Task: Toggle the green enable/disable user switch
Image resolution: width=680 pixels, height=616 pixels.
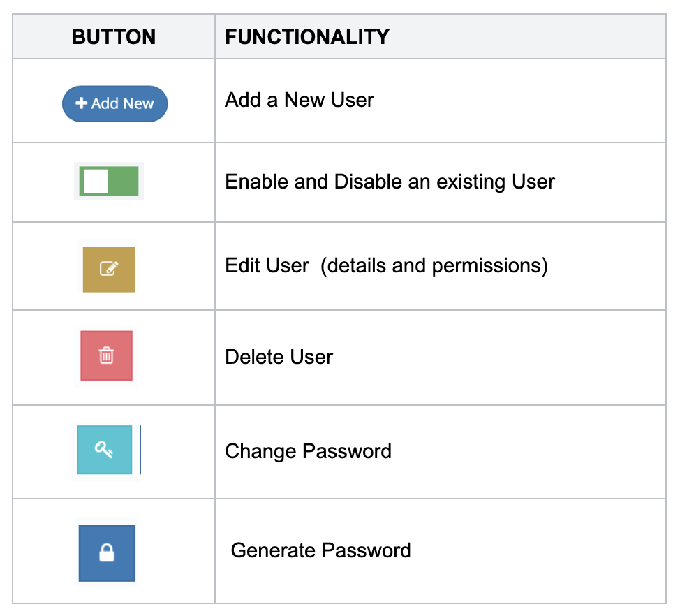Action: pos(109,182)
